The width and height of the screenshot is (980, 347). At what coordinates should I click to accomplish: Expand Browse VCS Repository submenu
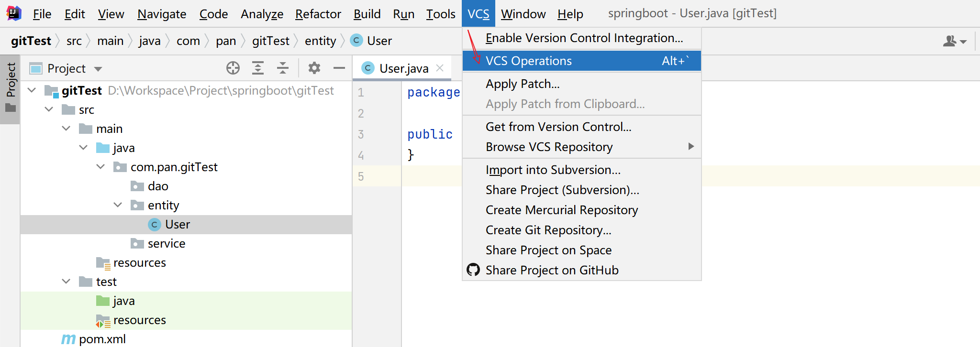pos(690,147)
